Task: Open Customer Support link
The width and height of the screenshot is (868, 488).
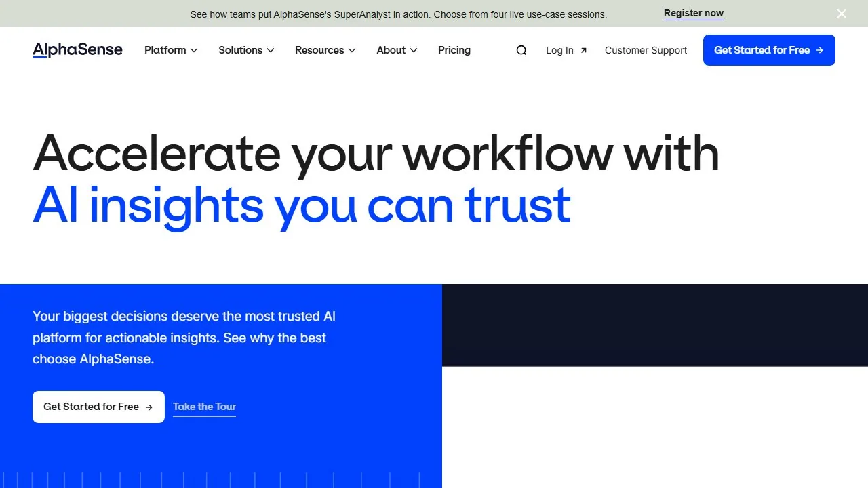Action: click(646, 50)
